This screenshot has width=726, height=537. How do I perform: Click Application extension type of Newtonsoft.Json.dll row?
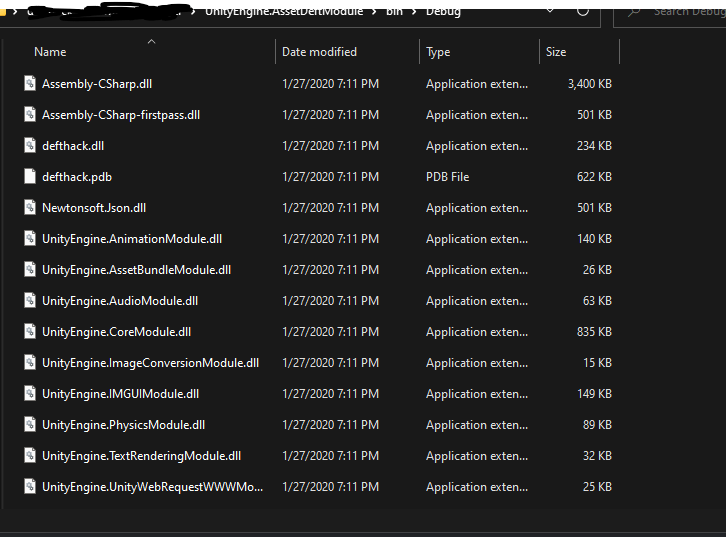477,208
